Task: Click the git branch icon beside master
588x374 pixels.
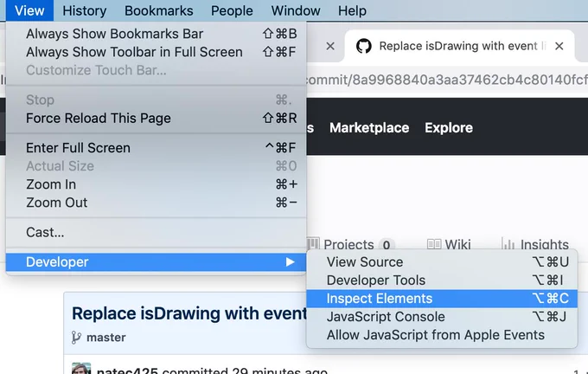Action: [x=76, y=338]
